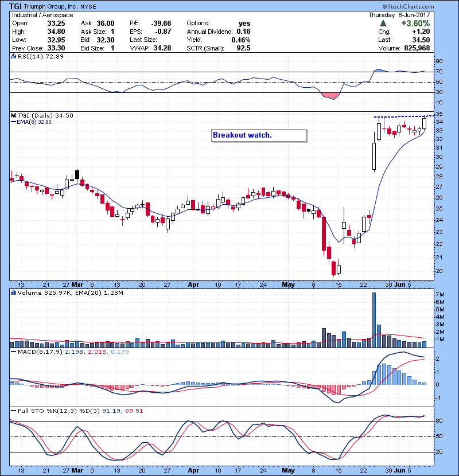459x476 pixels.
Task: Click the RSI(14) 72.89 reading
Action: point(41,56)
